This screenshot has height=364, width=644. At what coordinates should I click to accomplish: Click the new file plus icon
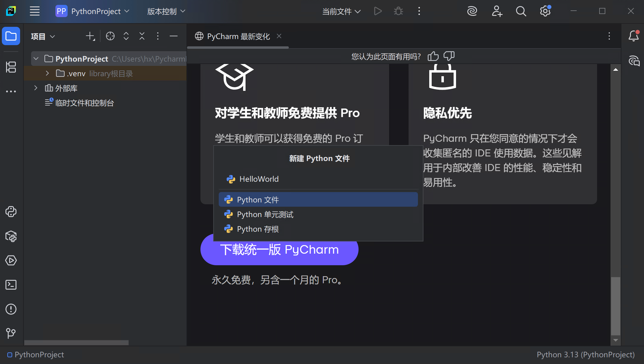90,36
